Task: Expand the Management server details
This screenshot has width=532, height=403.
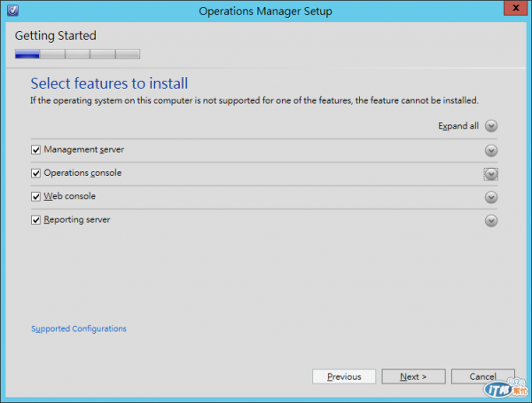Action: (x=491, y=151)
